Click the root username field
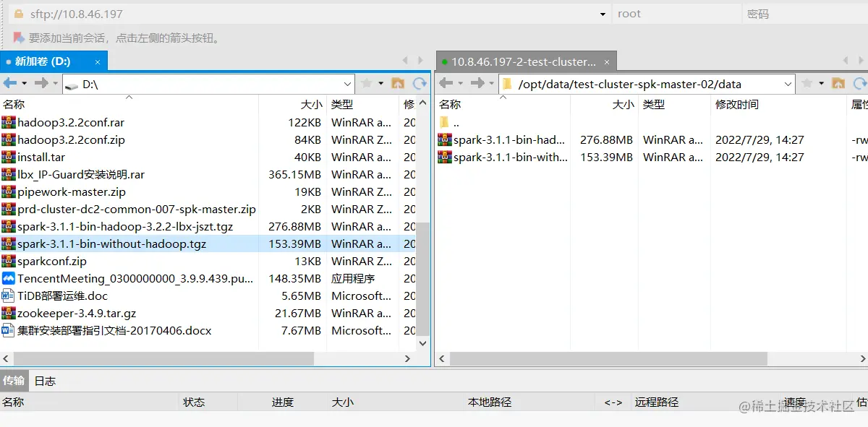The image size is (868, 427). [676, 14]
